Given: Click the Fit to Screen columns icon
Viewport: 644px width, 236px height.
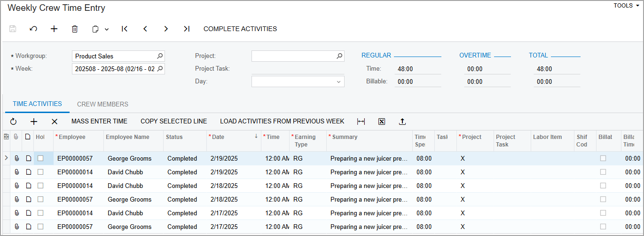Looking at the screenshot, I should click(361, 122).
